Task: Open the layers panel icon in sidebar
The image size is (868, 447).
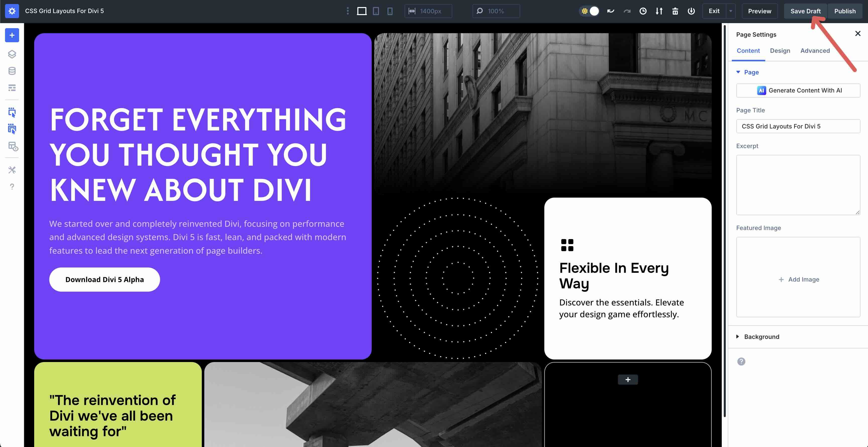Action: point(12,54)
